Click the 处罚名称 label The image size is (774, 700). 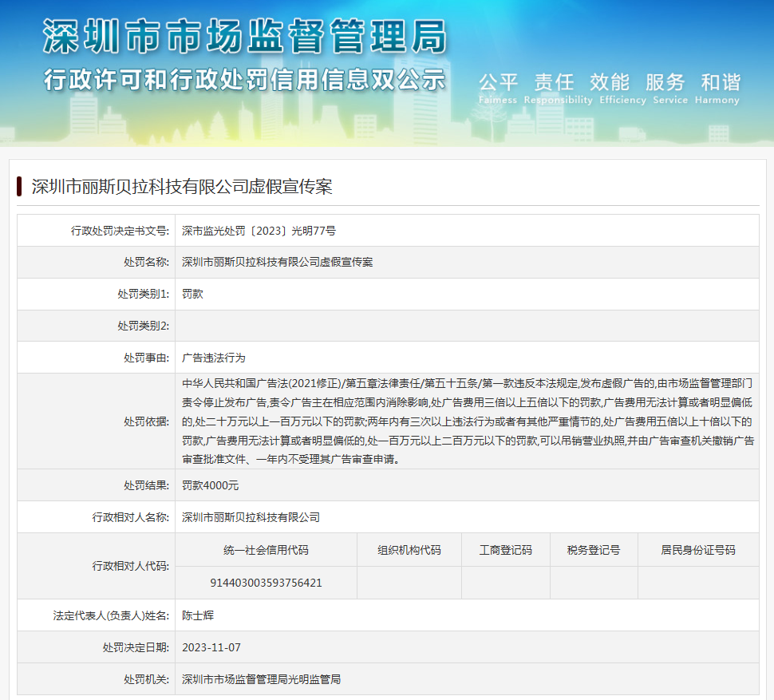pos(146,262)
